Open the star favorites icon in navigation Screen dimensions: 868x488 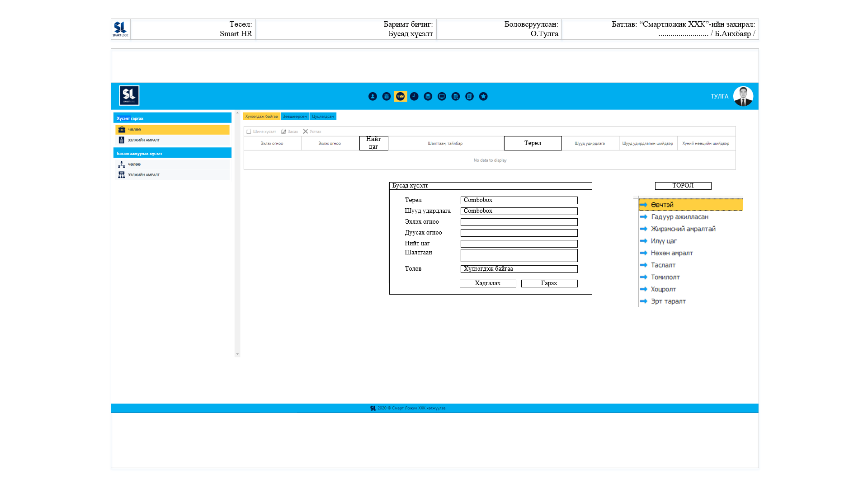tap(483, 96)
